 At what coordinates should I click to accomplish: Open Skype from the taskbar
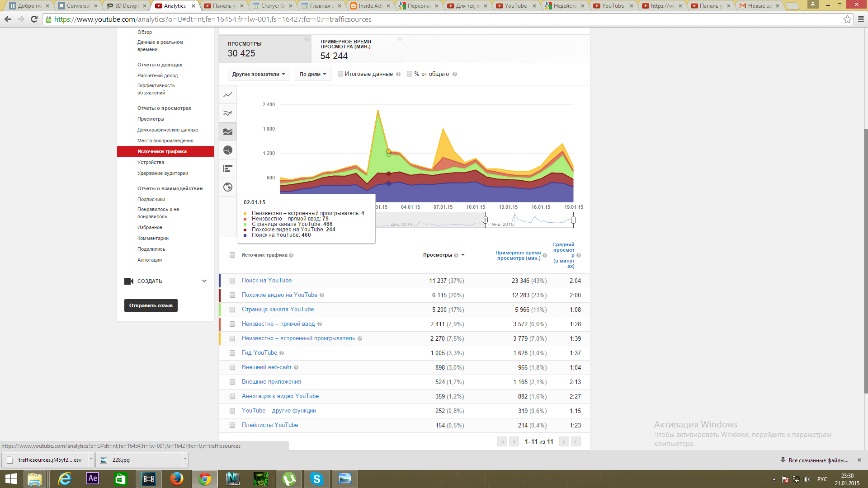pyautogui.click(x=316, y=479)
